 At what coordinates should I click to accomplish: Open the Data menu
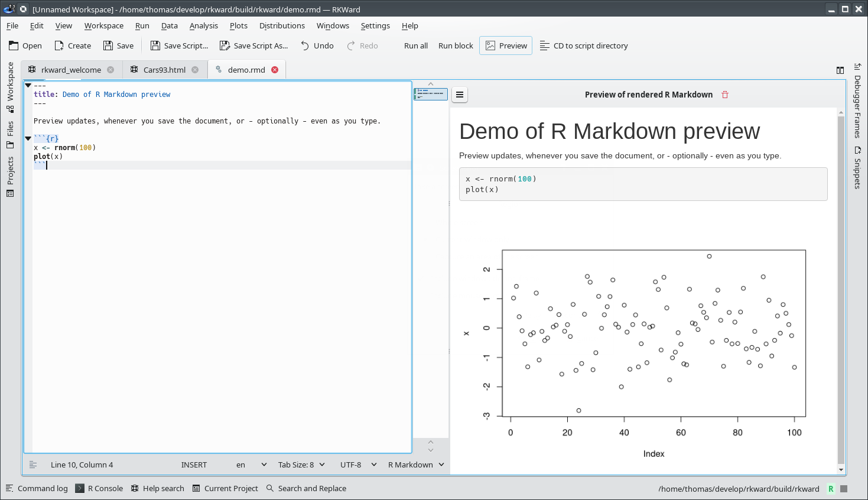170,25
